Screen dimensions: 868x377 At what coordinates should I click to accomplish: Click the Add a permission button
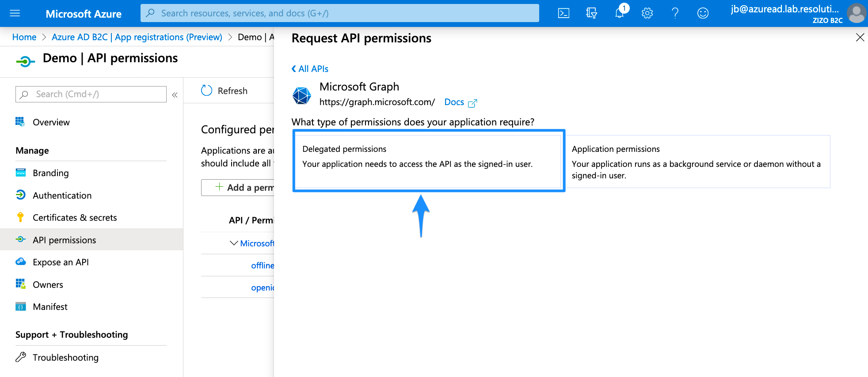point(238,188)
